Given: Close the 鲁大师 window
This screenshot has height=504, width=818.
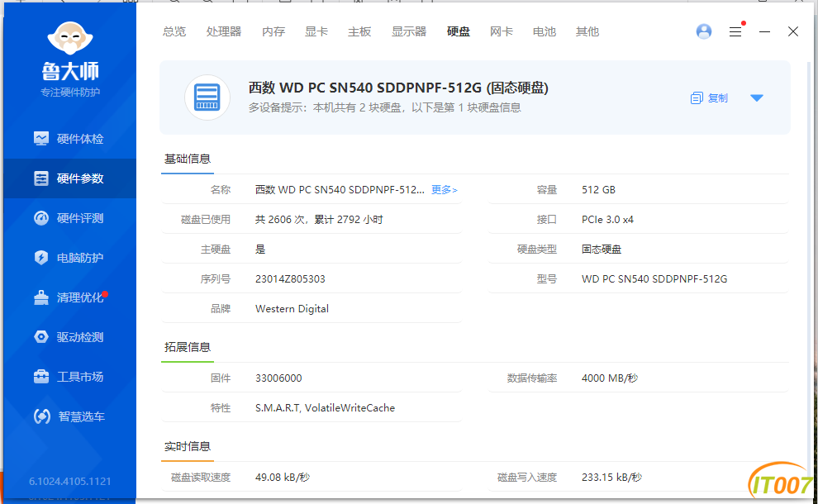Looking at the screenshot, I should (793, 31).
